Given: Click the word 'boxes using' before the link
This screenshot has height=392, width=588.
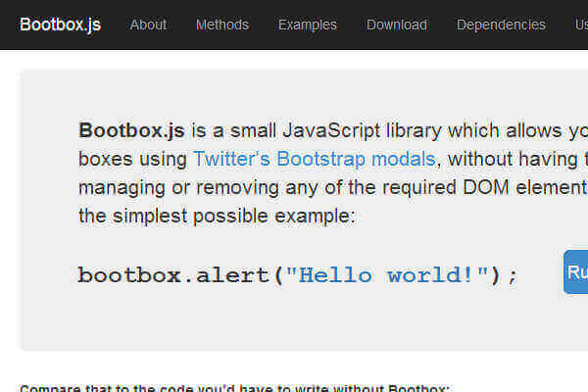Looking at the screenshot, I should (132, 158).
